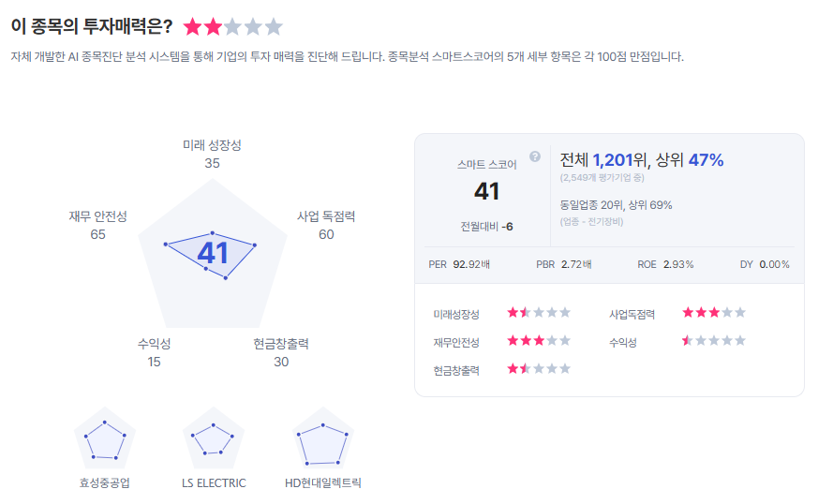
Task: Click the 미래 성장성 axis label on the radar
Action: pyautogui.click(x=212, y=145)
